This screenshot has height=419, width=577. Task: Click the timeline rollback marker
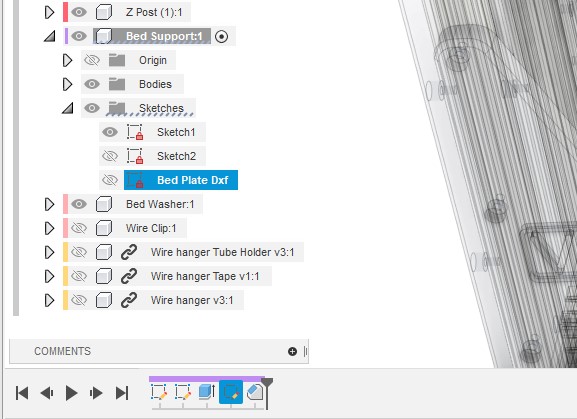point(267,393)
